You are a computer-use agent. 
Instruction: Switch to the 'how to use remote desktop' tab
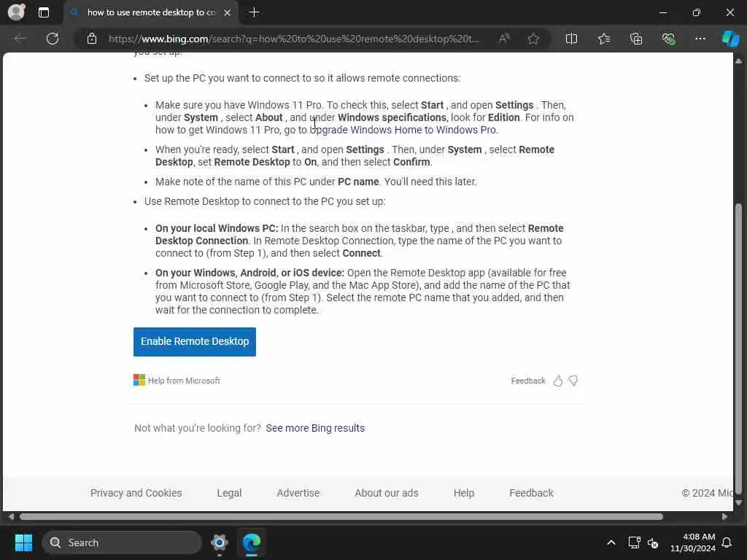click(152, 13)
